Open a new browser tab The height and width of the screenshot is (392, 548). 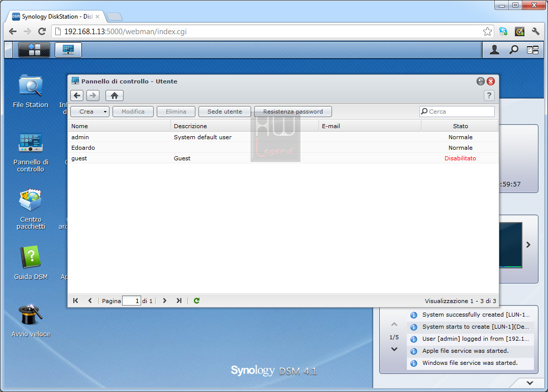click(115, 17)
